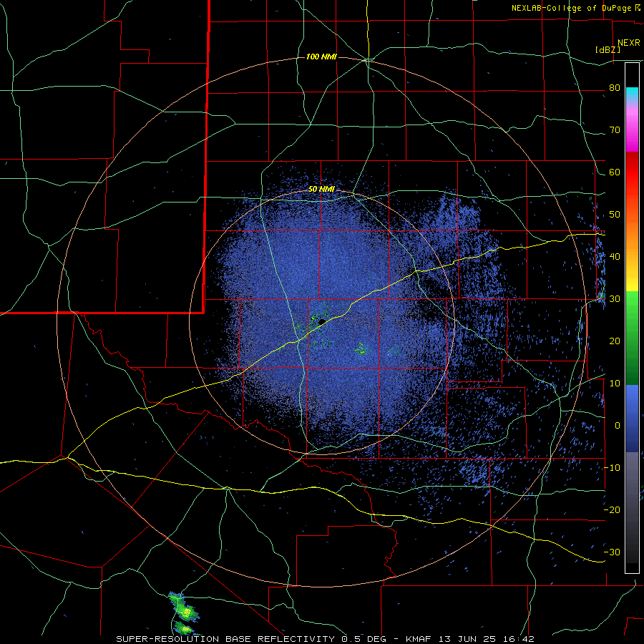The image size is (644, 644).
Task: Click the -20 value on the dBZ scale
Action: click(612, 509)
